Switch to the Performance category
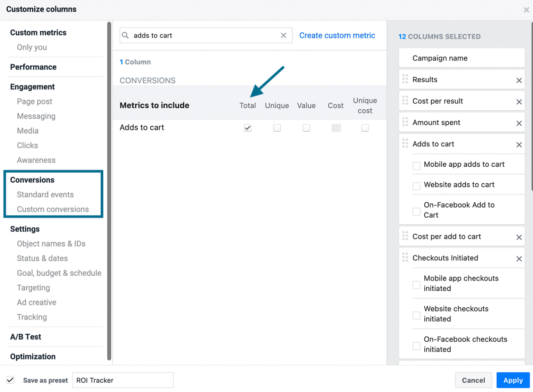Image resolution: width=533 pixels, height=392 pixels. [x=33, y=67]
